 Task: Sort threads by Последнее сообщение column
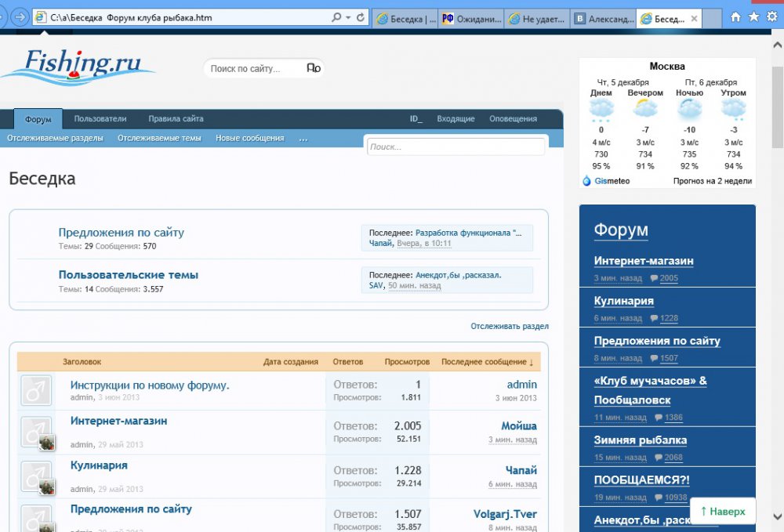[486, 362]
